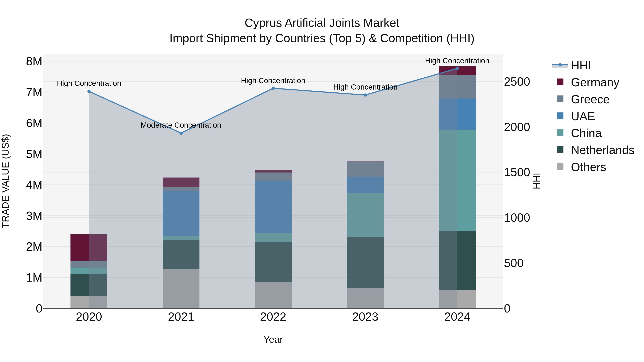Click the UAE segment of 2021 bar
The width and height of the screenshot is (644, 362).
(181, 214)
